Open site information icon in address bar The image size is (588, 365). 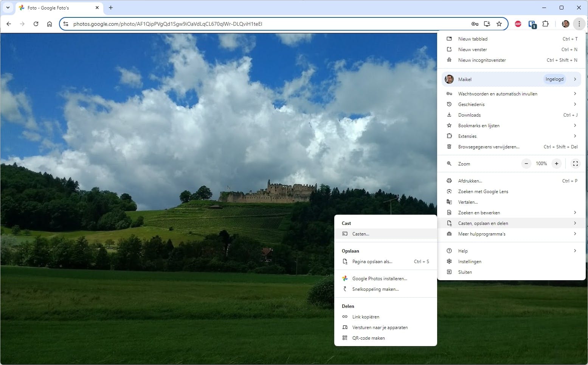66,24
